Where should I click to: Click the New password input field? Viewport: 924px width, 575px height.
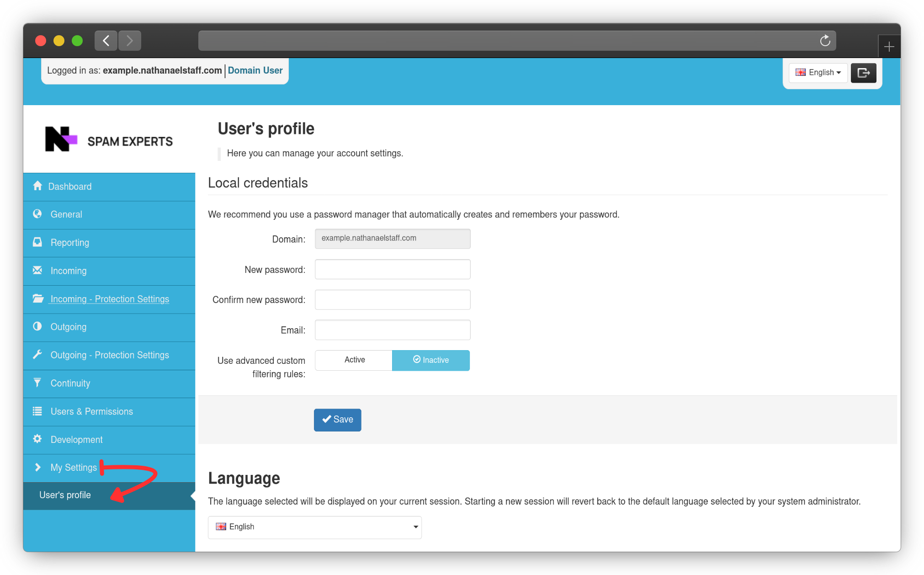click(x=392, y=269)
